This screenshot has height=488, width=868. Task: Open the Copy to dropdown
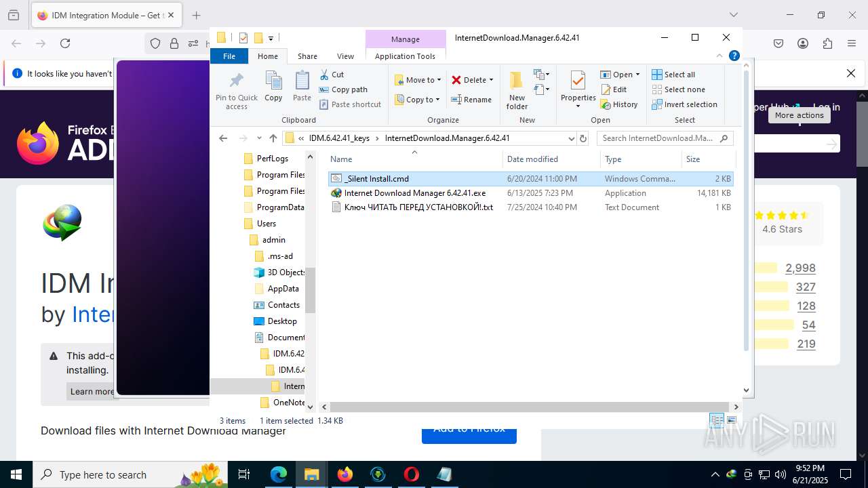click(418, 100)
